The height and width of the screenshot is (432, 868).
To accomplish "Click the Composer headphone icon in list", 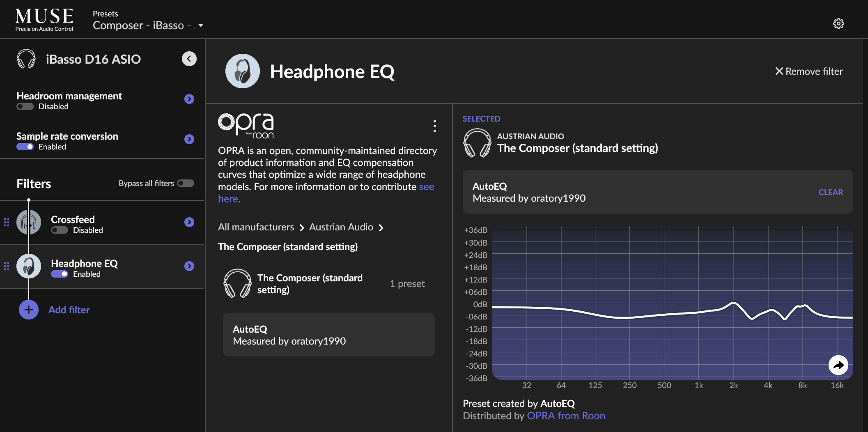I will click(237, 283).
